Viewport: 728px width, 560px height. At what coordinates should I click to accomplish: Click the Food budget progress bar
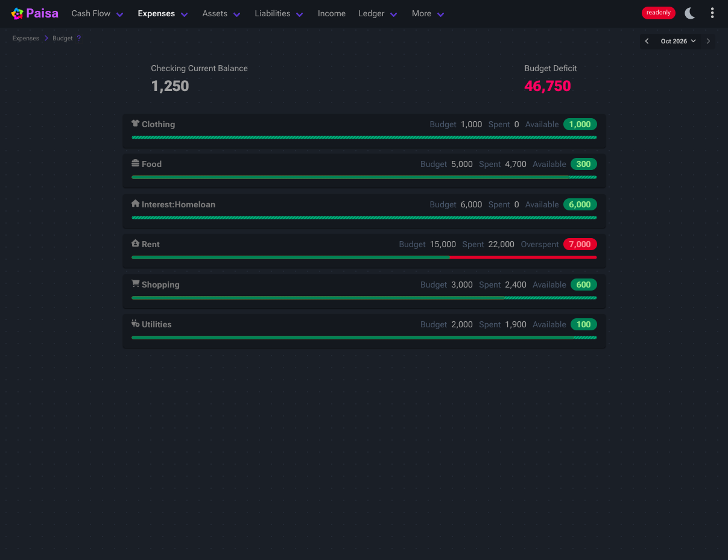coord(364,177)
